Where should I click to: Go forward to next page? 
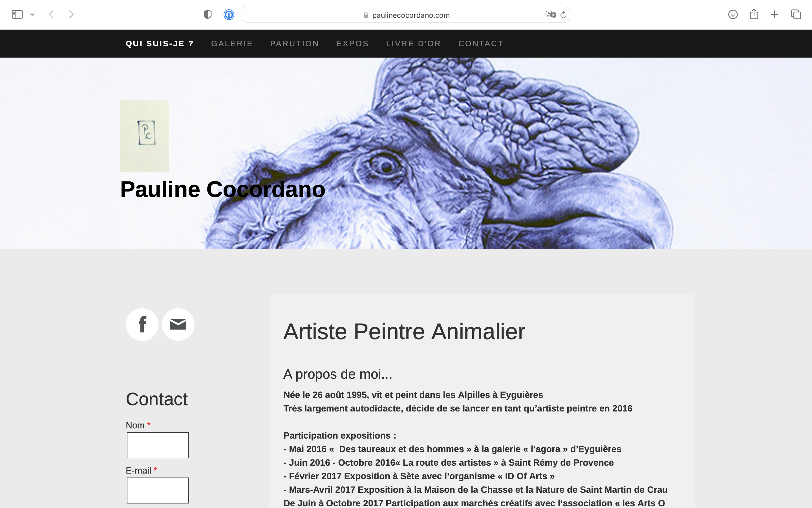[71, 14]
